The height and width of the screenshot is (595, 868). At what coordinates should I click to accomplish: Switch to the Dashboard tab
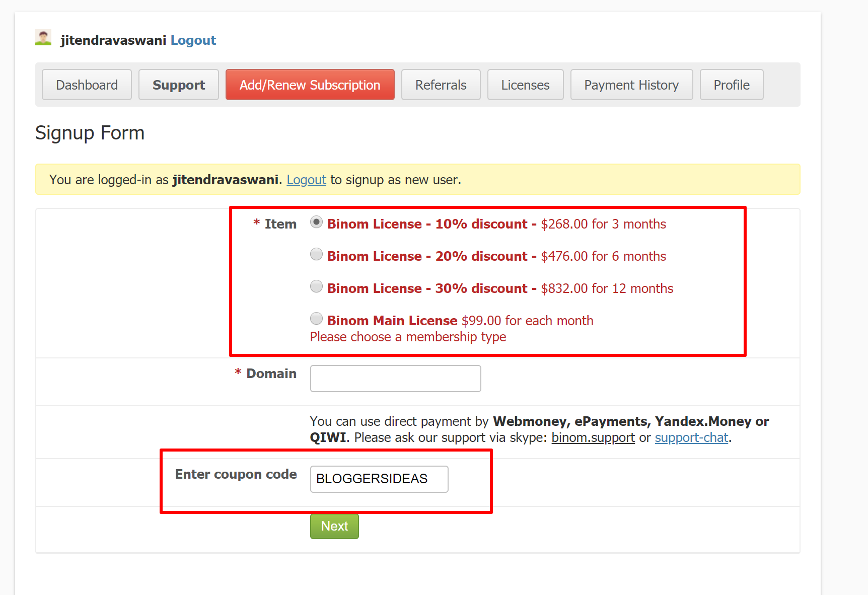pos(86,85)
